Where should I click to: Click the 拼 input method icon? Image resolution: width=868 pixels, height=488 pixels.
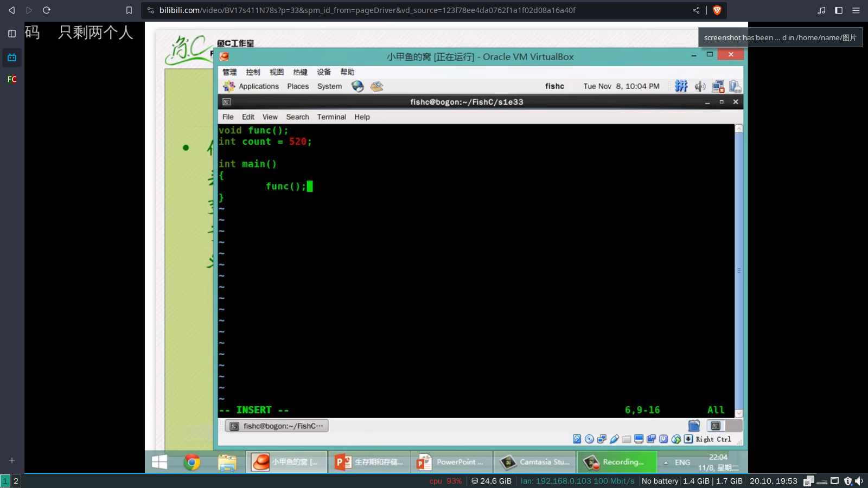click(x=681, y=86)
